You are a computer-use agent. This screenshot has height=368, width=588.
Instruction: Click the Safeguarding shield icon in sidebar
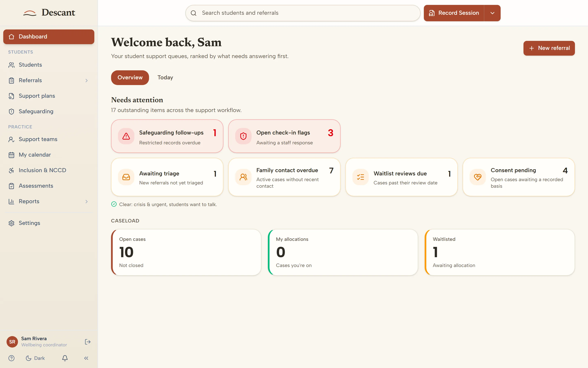point(11,111)
